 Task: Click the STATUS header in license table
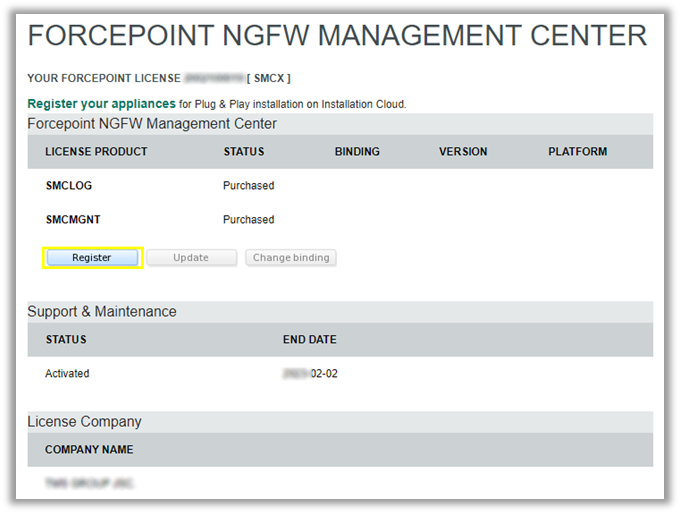(244, 152)
